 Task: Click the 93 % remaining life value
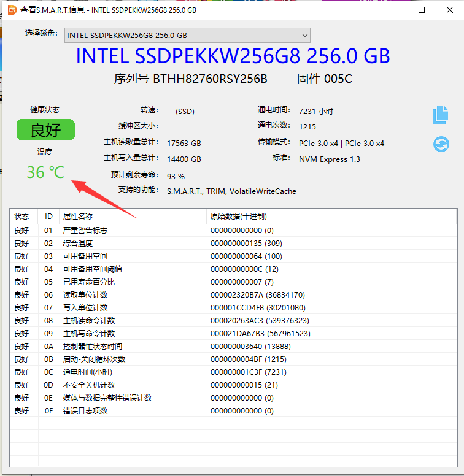coord(176,177)
